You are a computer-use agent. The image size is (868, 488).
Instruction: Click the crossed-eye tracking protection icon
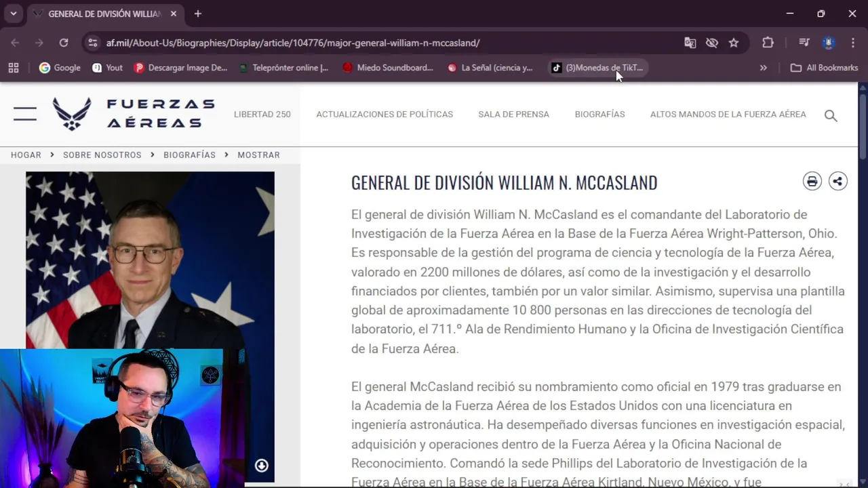(x=711, y=43)
